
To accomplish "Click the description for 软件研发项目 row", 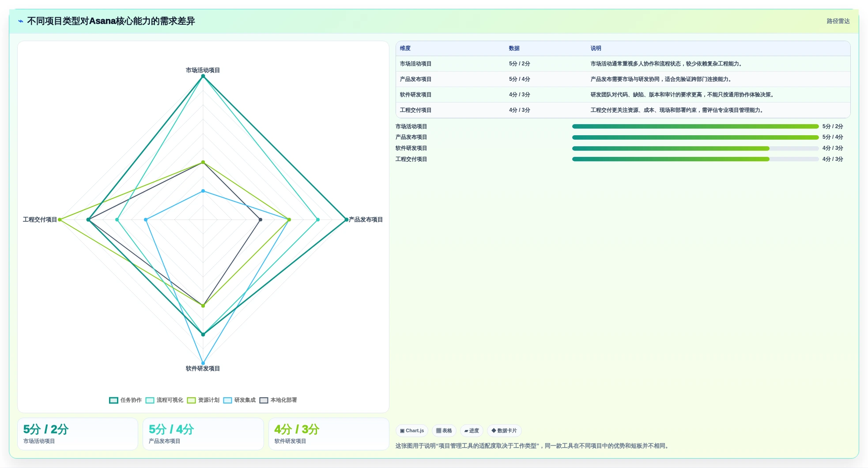I will tap(683, 95).
